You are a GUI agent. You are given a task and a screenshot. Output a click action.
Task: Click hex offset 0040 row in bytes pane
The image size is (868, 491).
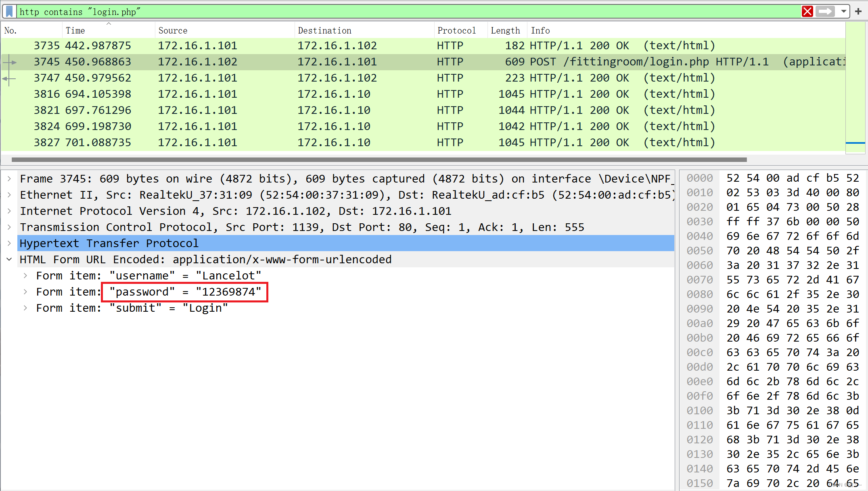(700, 236)
